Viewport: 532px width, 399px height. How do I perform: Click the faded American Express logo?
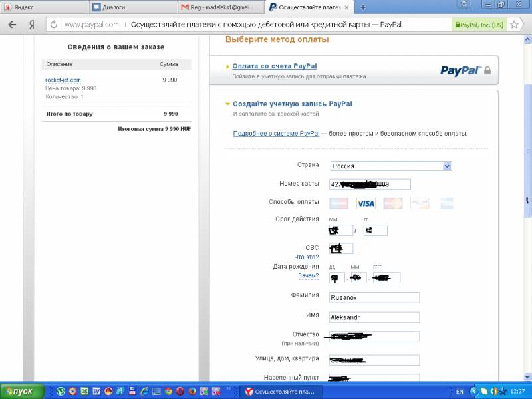(x=446, y=203)
